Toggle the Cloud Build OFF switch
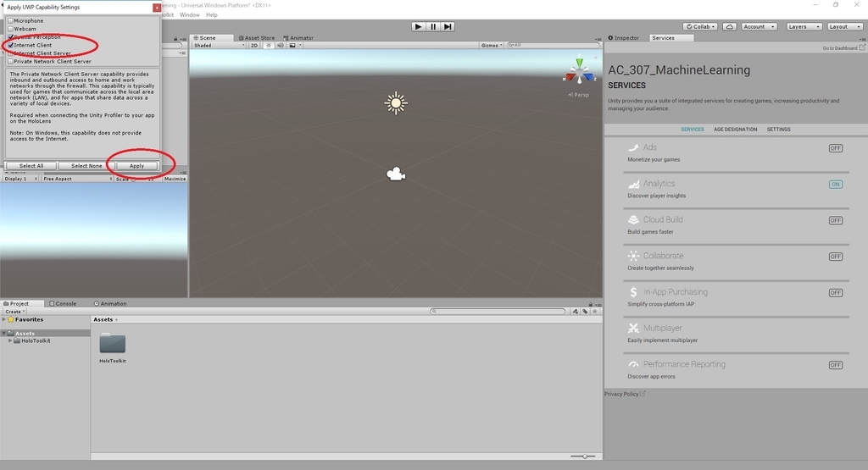Viewport: 868px width, 470px height. click(x=835, y=221)
